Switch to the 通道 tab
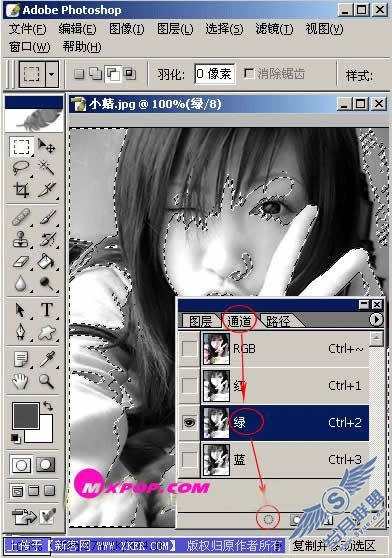Screen dimensions: 392x558 [239, 321]
